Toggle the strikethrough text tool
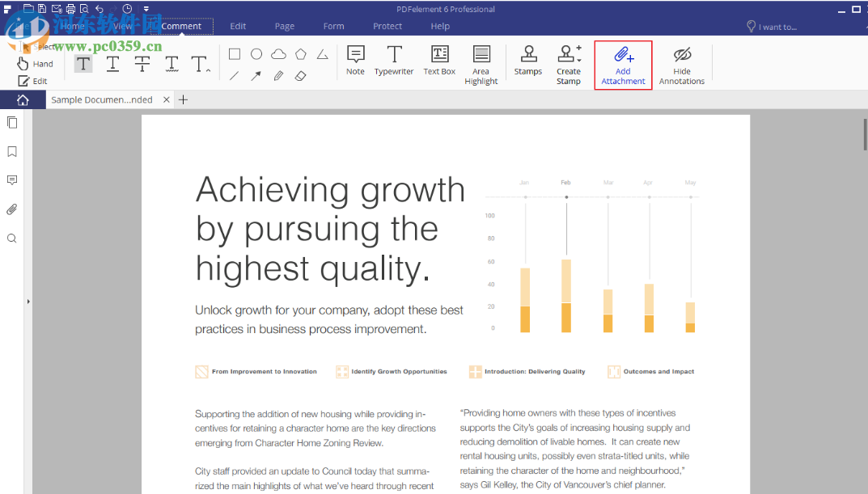The width and height of the screenshot is (868, 494). pyautogui.click(x=142, y=64)
